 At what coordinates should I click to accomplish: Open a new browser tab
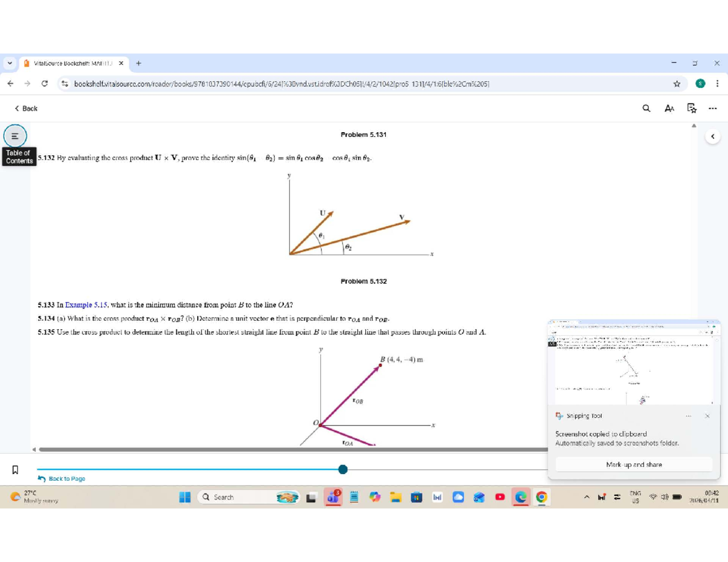point(139,63)
